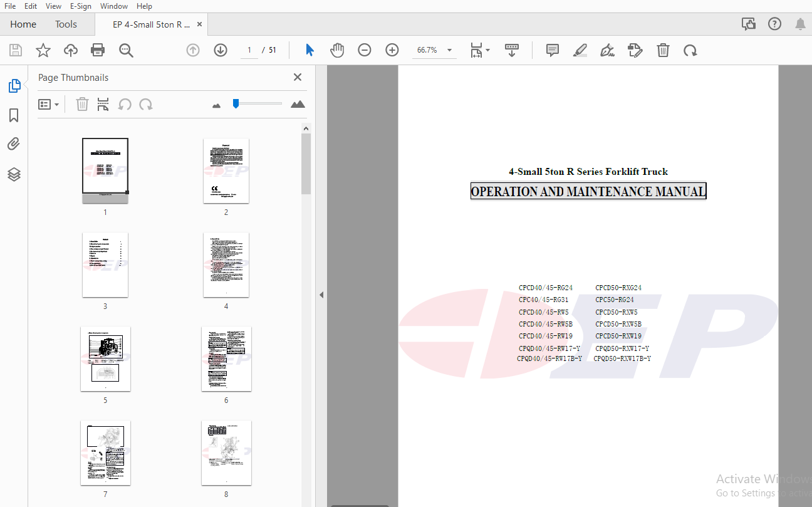The width and height of the screenshot is (812, 507).
Task: Select page 3 thumbnail
Action: pos(105,264)
